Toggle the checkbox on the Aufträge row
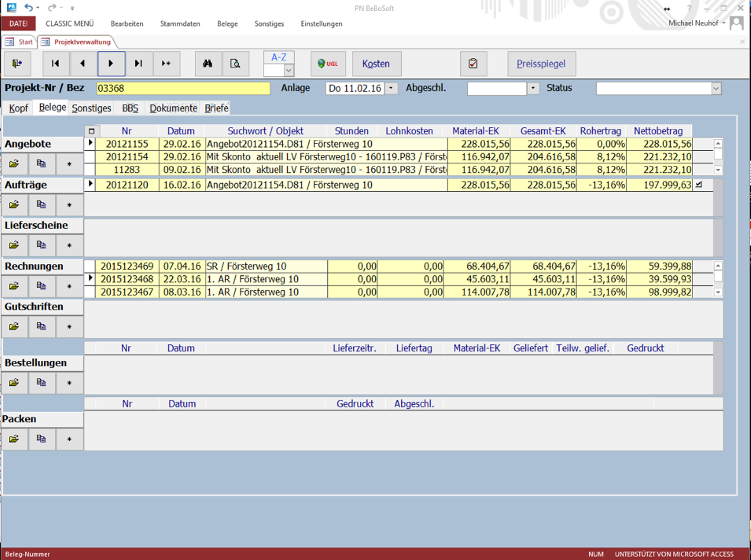 [x=699, y=185]
